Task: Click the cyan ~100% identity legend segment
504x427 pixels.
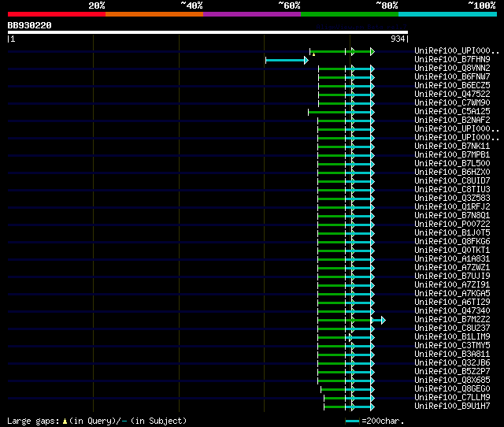Action: click(448, 14)
